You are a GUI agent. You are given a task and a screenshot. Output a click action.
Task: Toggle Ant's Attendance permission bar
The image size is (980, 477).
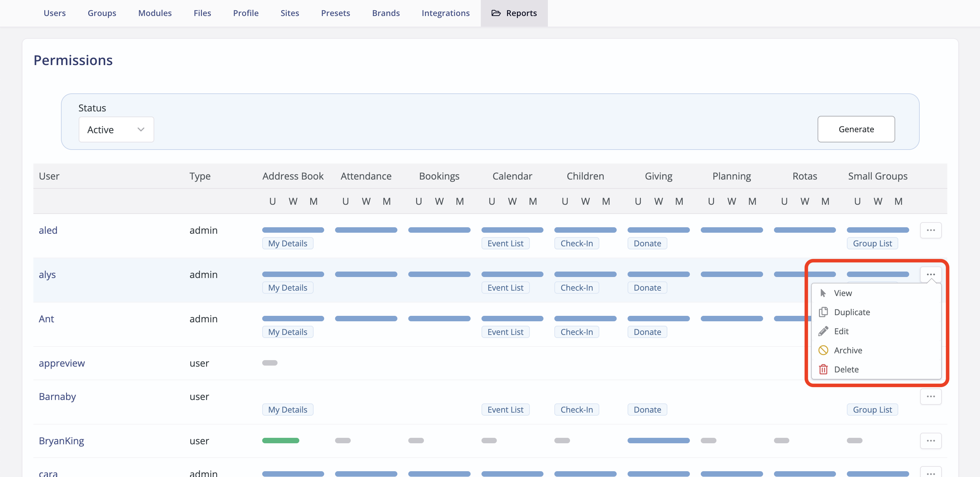point(366,319)
